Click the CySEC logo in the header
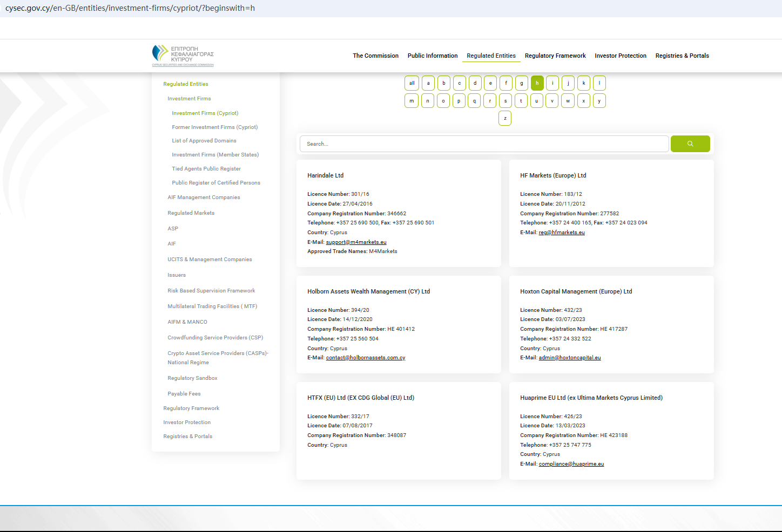The width and height of the screenshot is (782, 532). tap(183, 56)
